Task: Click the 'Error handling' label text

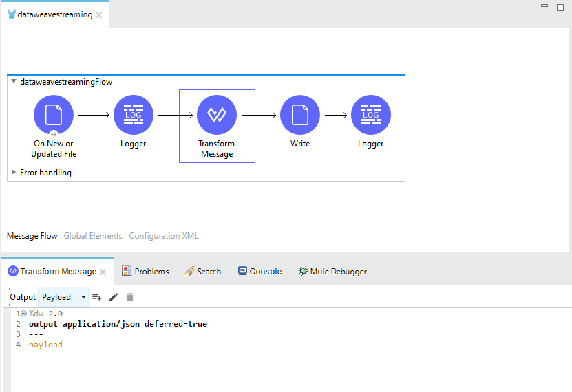Action: coord(45,173)
